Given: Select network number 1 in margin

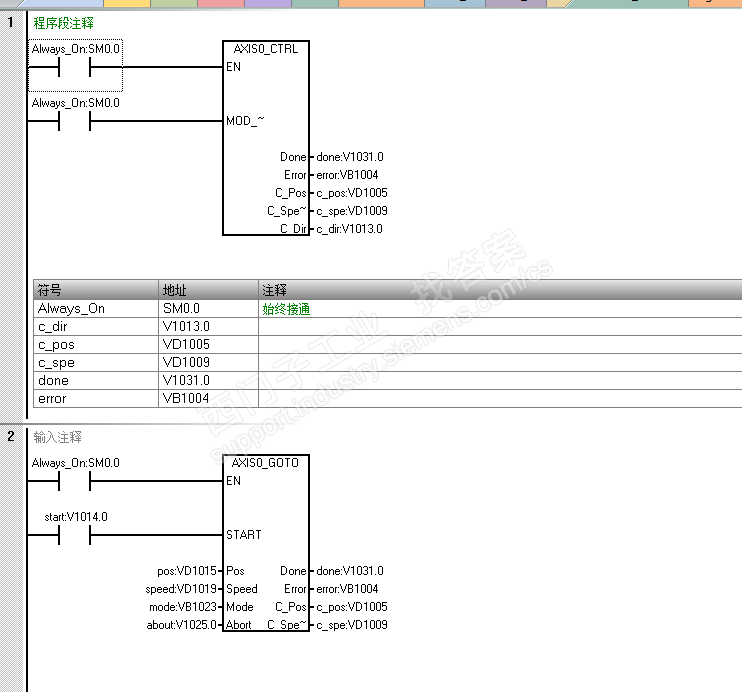Looking at the screenshot, I should [11, 22].
